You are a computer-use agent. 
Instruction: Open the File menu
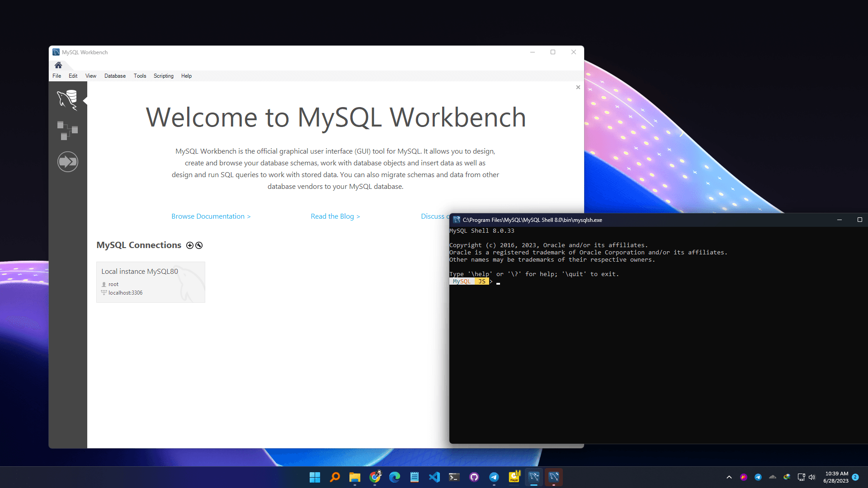57,76
